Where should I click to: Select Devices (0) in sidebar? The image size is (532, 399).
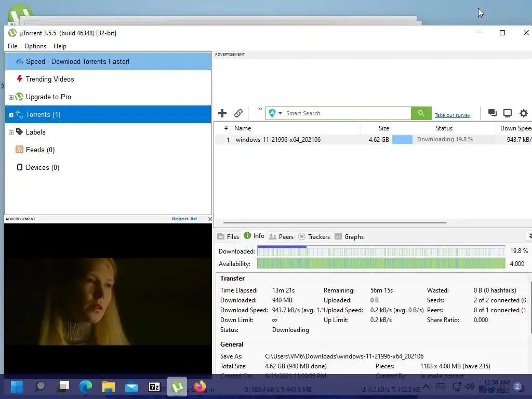(x=43, y=168)
